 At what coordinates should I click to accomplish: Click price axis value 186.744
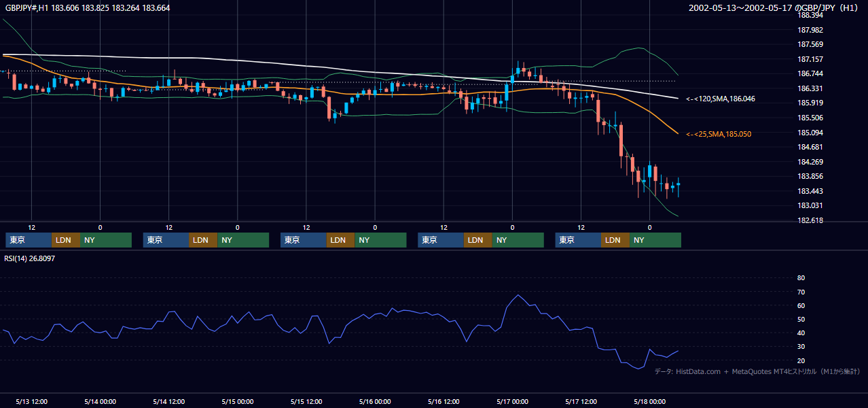(x=810, y=74)
